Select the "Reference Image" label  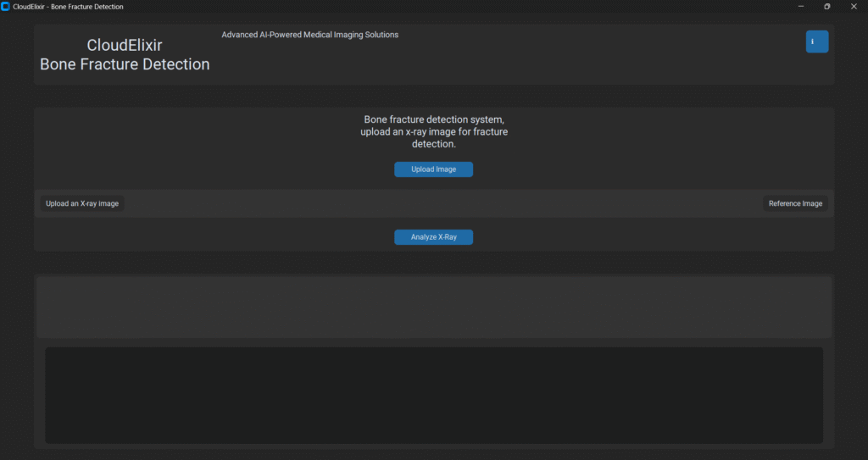795,203
